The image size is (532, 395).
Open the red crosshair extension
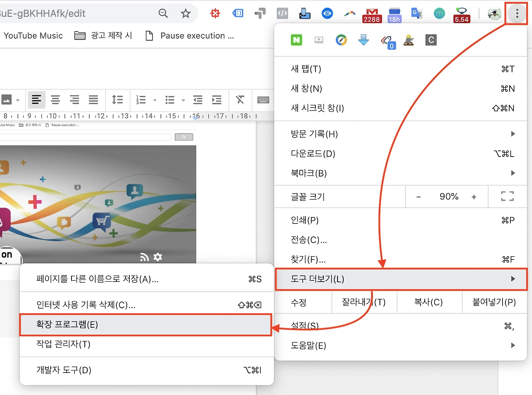[x=215, y=13]
